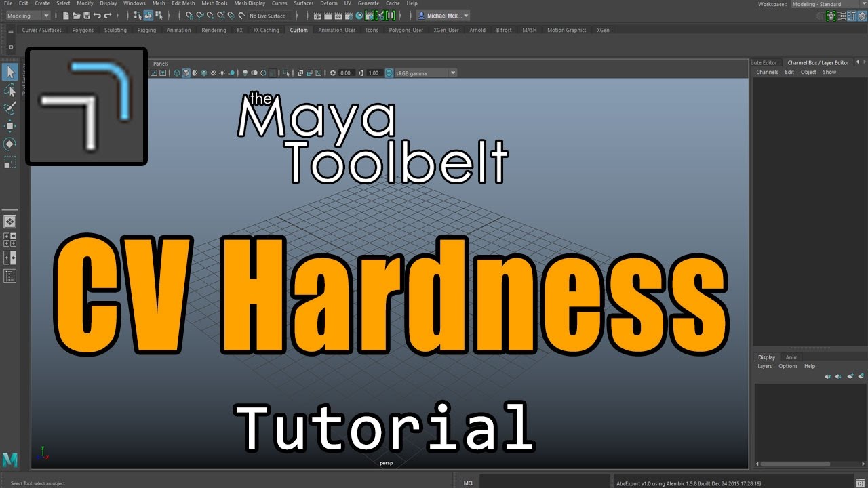Image resolution: width=868 pixels, height=488 pixels.
Task: Switch to the Polygons shelf tab
Action: 83,30
